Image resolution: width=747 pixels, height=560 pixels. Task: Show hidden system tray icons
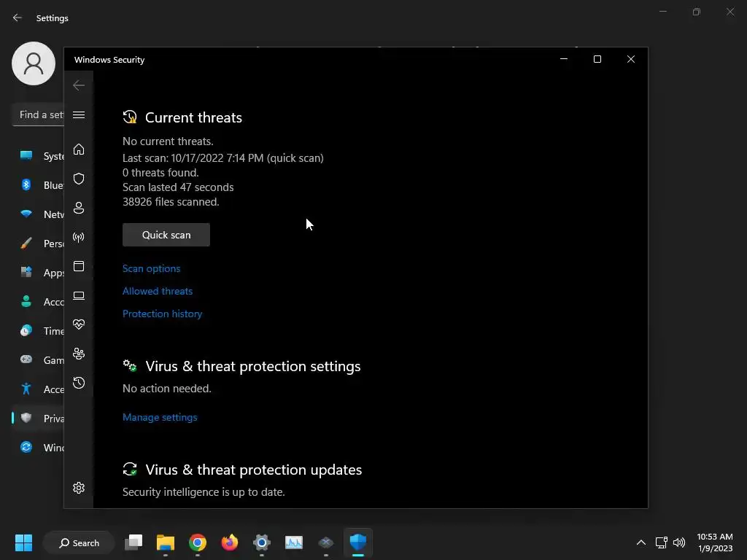coord(641,542)
